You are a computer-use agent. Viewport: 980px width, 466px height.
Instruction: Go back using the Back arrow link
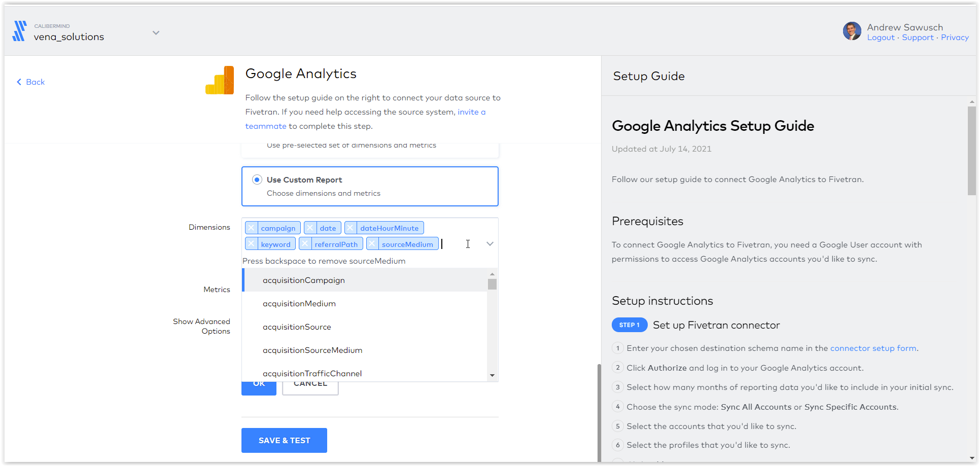(30, 82)
